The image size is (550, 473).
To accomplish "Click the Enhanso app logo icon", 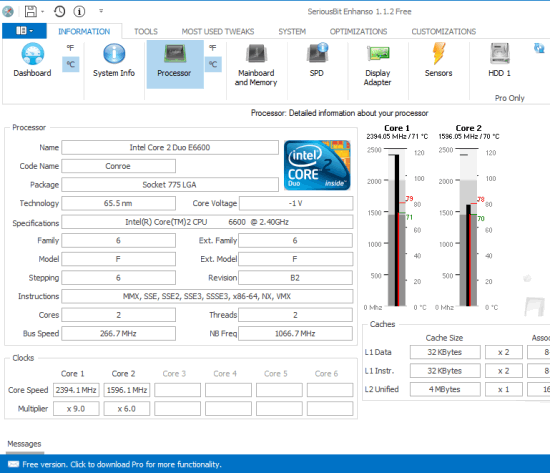I will click(x=8, y=11).
